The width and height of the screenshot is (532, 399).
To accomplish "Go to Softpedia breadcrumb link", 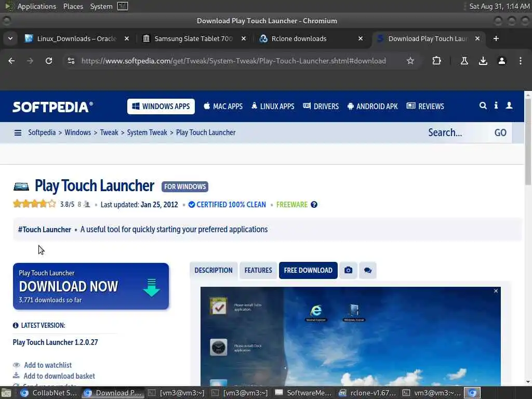I will click(42, 132).
